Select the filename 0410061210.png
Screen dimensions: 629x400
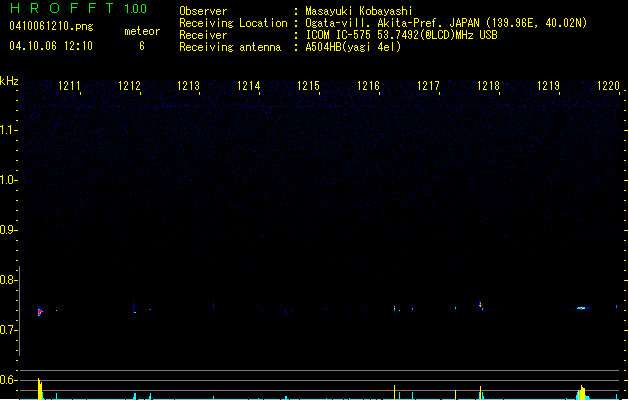51,26
